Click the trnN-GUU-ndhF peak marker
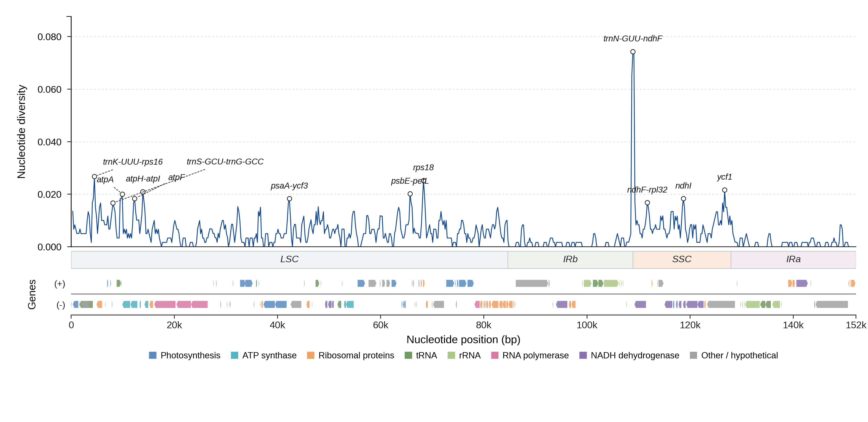Viewport: 868px width, 422px height. point(633,52)
